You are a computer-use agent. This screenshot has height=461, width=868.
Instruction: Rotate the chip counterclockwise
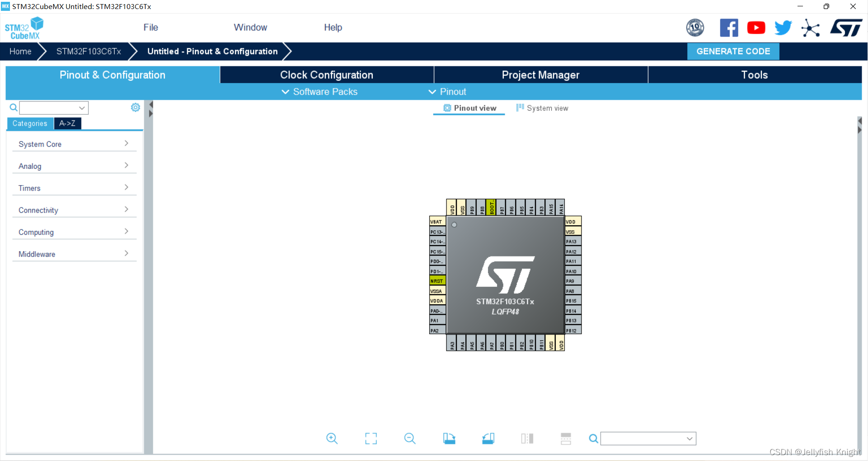488,438
